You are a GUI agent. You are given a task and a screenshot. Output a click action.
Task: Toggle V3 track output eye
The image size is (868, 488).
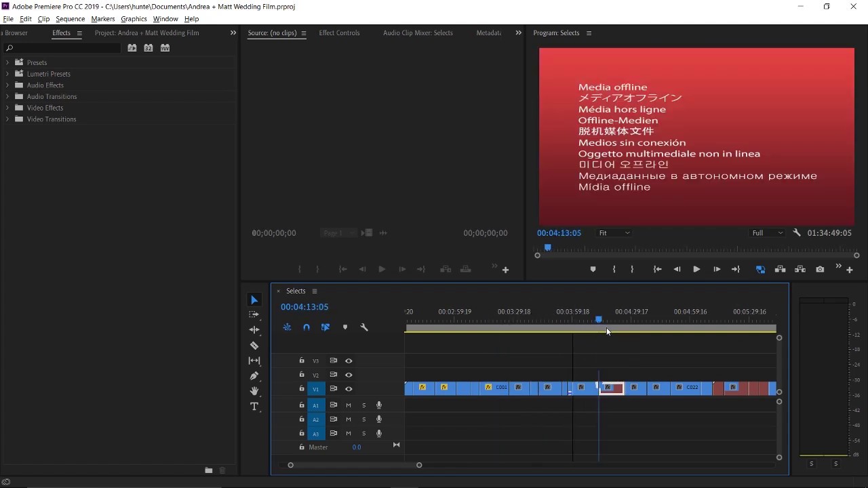click(349, 361)
